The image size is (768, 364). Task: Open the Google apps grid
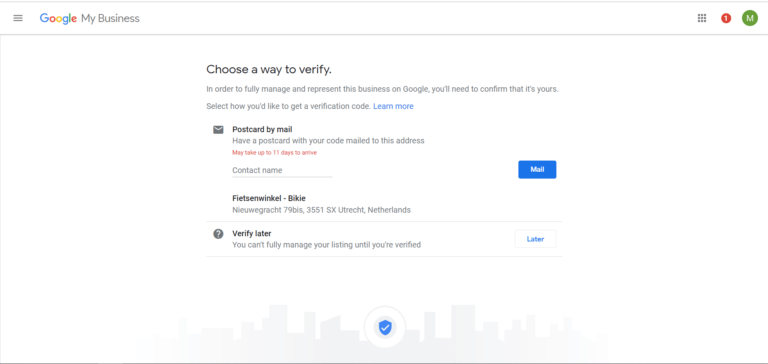(x=702, y=18)
